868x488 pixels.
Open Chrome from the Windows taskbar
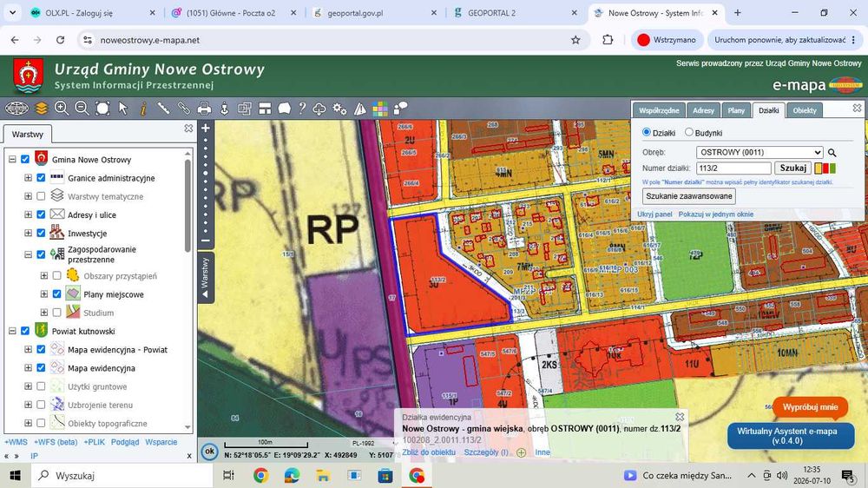coord(260,475)
